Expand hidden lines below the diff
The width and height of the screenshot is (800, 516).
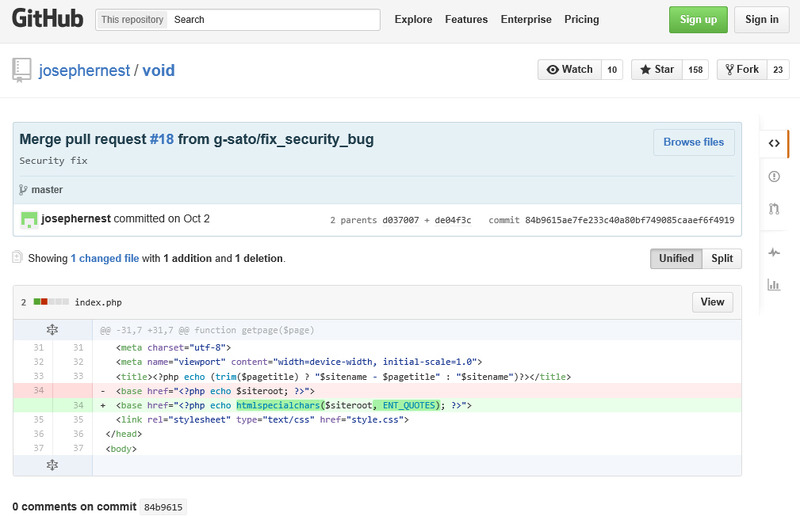pyautogui.click(x=53, y=465)
